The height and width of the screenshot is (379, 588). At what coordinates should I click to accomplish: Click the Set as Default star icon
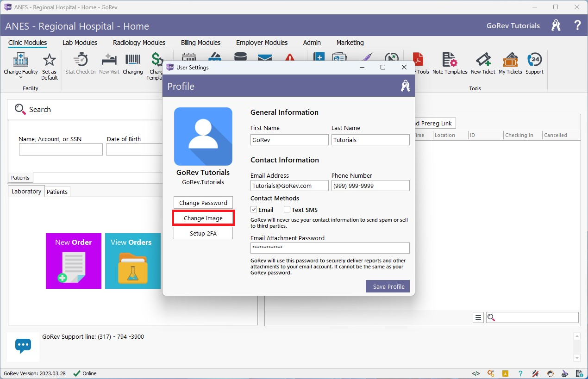49,60
